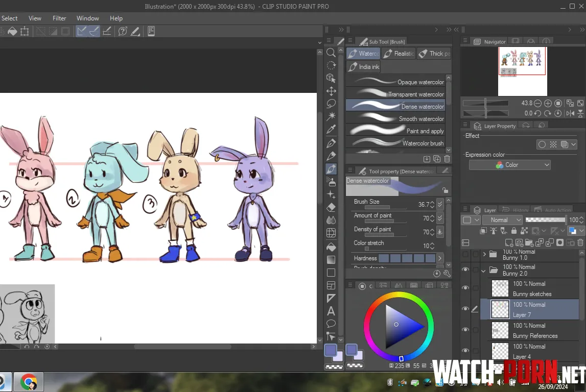Click the main drawing color swatch
Viewport: 586px width, 392px height.
pos(331,351)
